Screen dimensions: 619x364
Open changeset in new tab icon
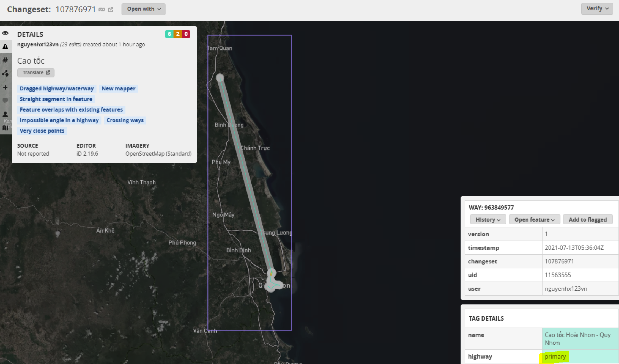[x=111, y=10]
